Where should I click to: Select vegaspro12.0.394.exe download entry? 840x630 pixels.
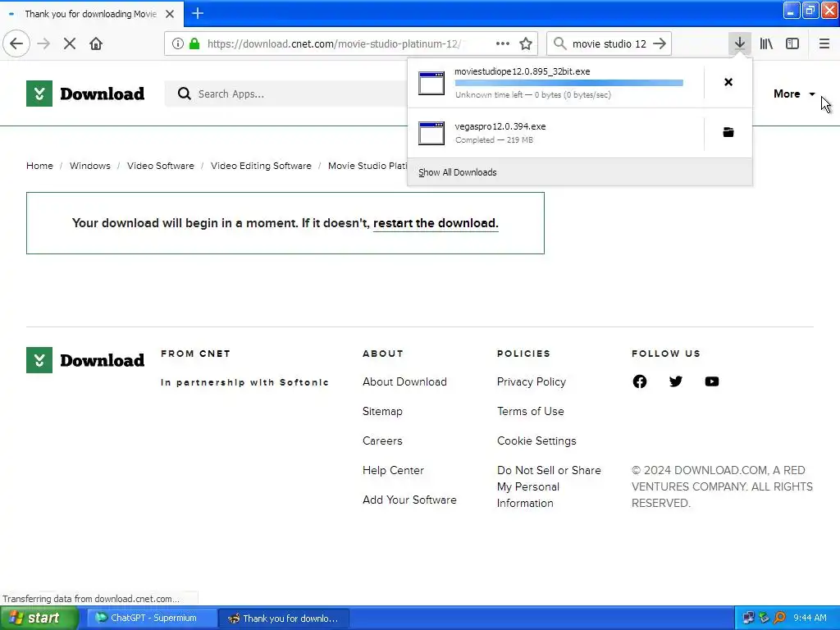pyautogui.click(x=556, y=133)
